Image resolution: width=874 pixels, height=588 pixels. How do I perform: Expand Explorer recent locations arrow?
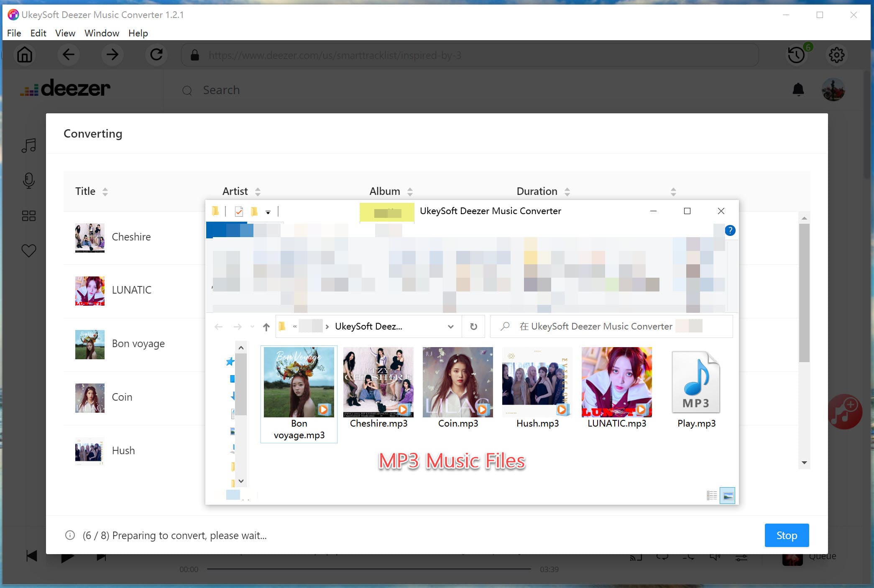coord(252,327)
